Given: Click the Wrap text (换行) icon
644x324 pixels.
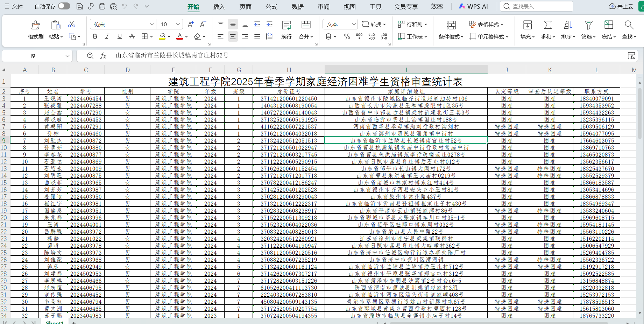Looking at the screenshot, I should [286, 25].
